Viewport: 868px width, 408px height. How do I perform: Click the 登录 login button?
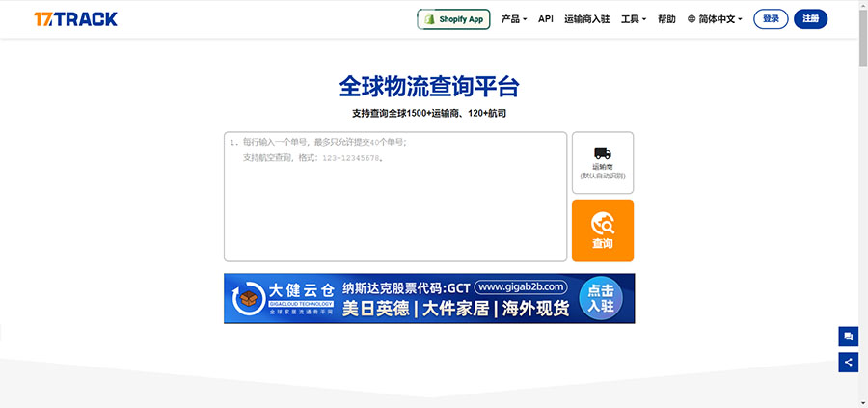click(771, 19)
